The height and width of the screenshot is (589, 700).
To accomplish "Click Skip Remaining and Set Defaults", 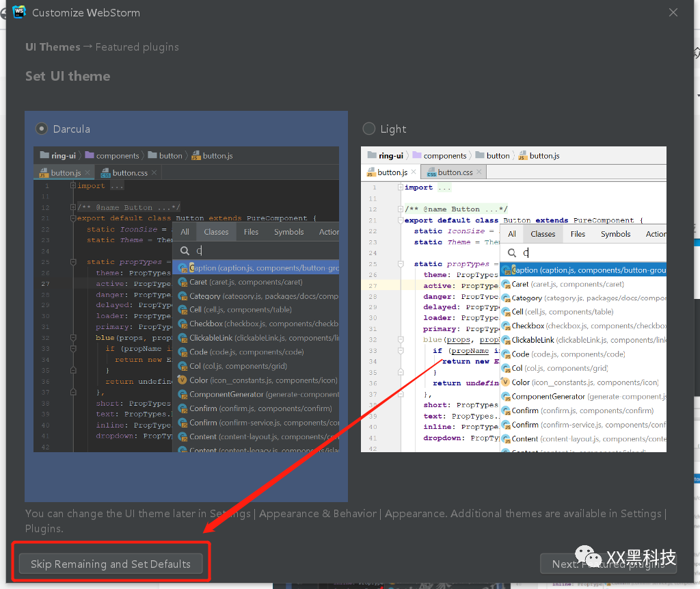I will 111,564.
